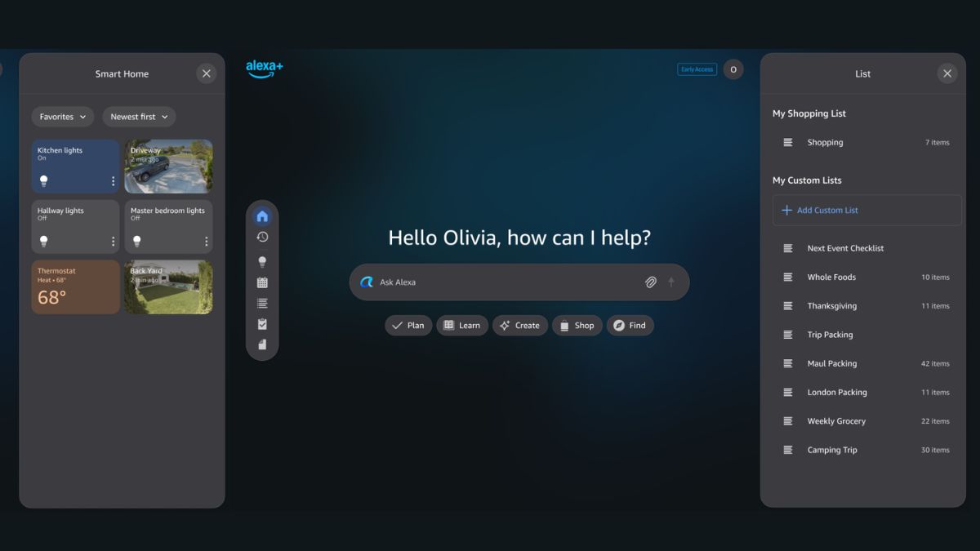Viewport: 980px width, 551px height.
Task: Open the Smart Home bulb icon in sidebar
Action: pyautogui.click(x=262, y=262)
